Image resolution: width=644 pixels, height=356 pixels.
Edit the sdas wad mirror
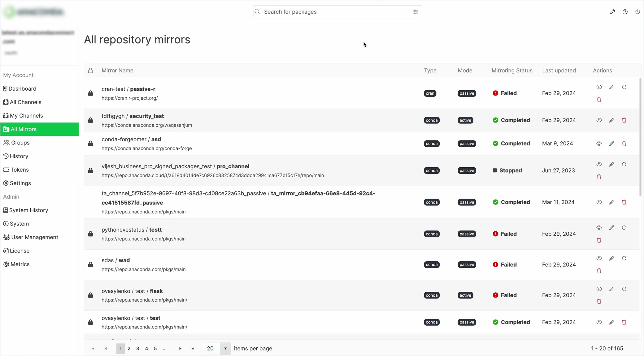point(611,258)
